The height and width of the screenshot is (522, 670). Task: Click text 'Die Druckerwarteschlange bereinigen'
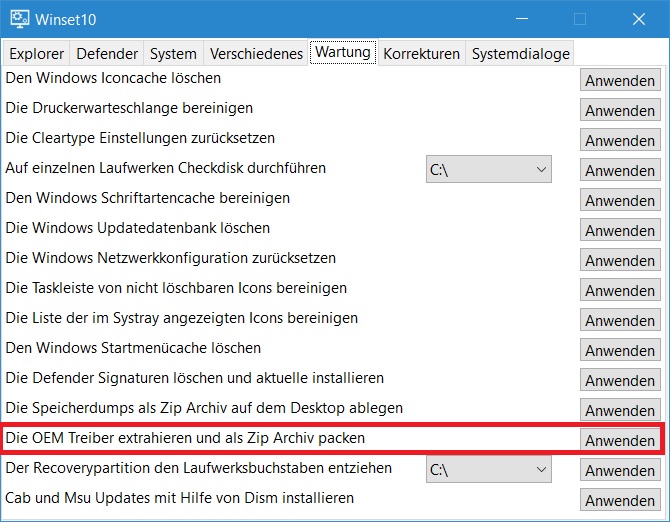129,108
